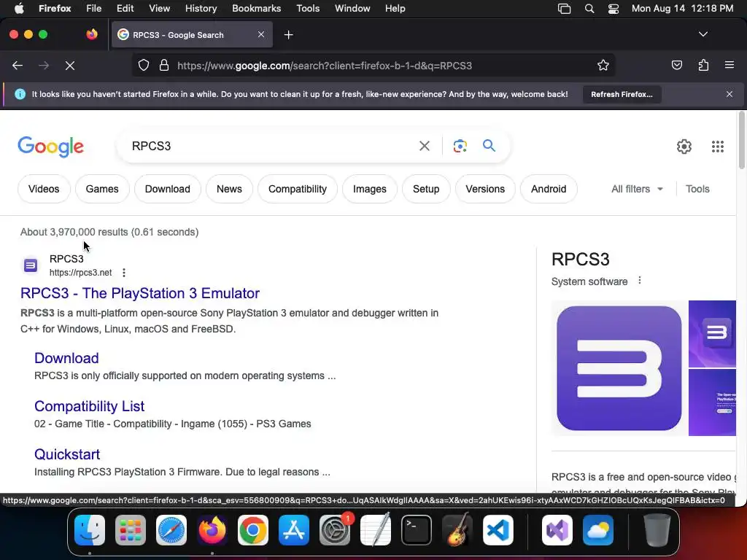The width and height of the screenshot is (747, 560).
Task: Stop page loading with the X button
Action: tap(70, 65)
